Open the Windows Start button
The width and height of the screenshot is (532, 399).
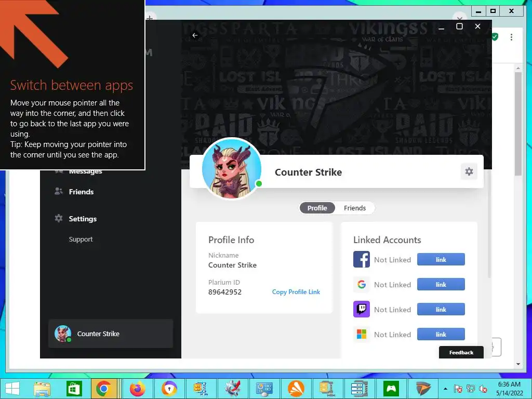coord(12,389)
